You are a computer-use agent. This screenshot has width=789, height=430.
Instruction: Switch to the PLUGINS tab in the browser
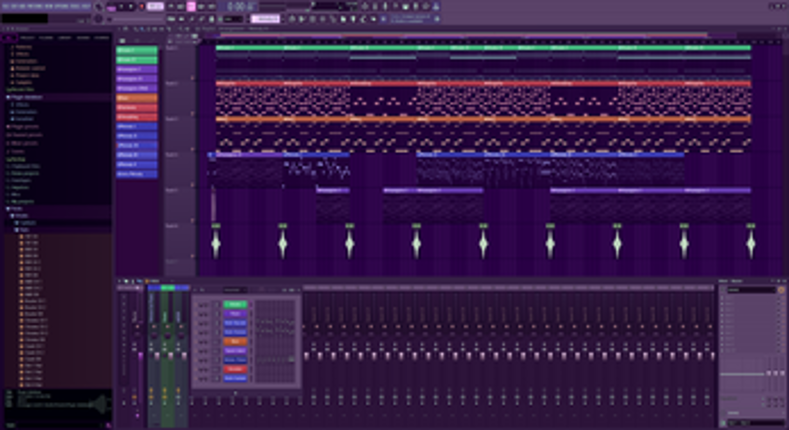pyautogui.click(x=46, y=38)
